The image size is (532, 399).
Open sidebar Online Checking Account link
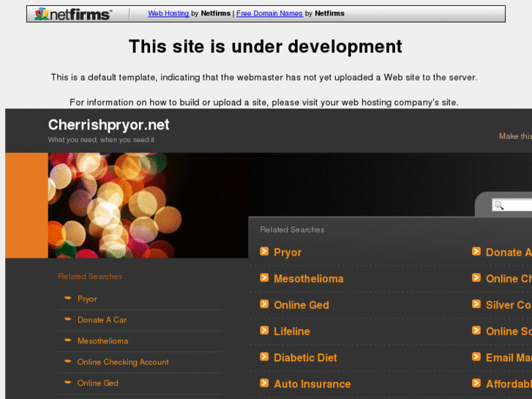[x=123, y=362]
